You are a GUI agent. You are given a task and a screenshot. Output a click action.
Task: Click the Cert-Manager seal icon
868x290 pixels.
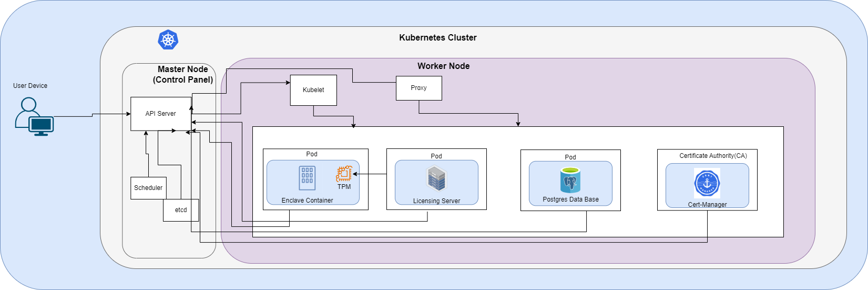pyautogui.click(x=707, y=184)
